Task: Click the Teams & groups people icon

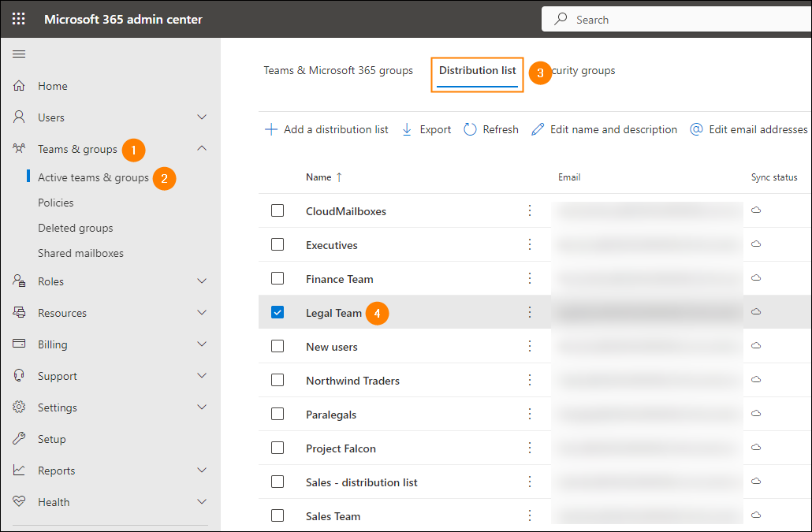Action: (19, 148)
